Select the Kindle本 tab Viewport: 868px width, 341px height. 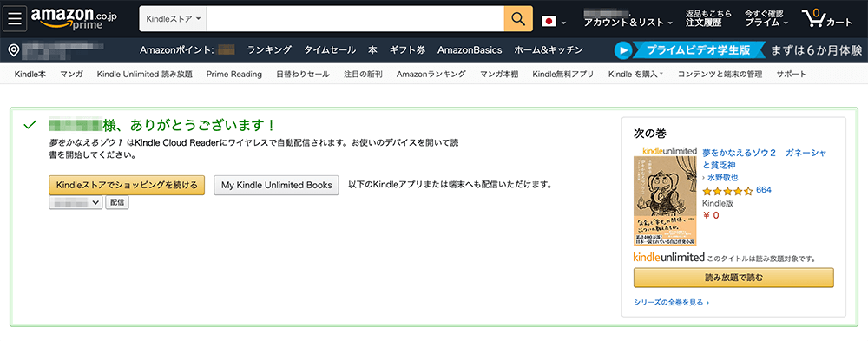click(x=30, y=74)
